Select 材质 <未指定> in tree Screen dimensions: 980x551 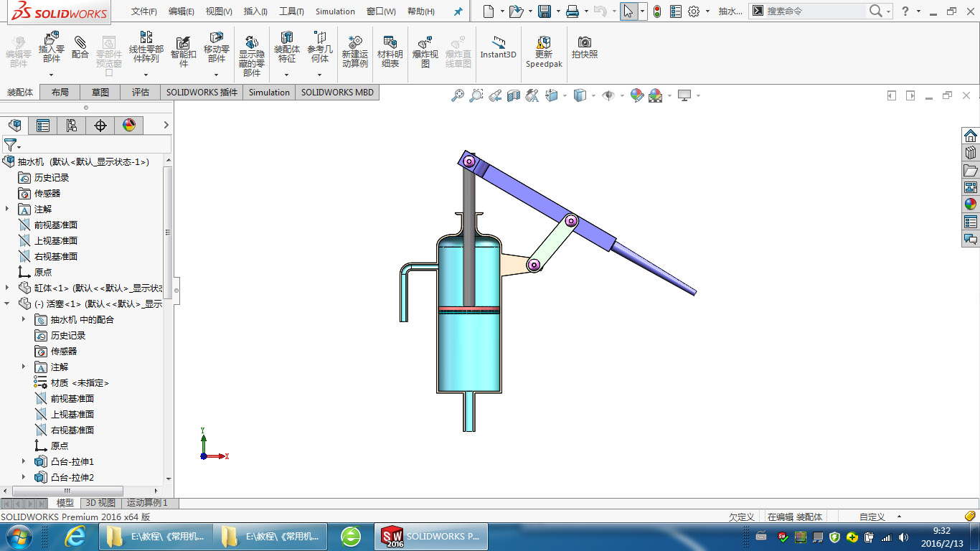(72, 382)
